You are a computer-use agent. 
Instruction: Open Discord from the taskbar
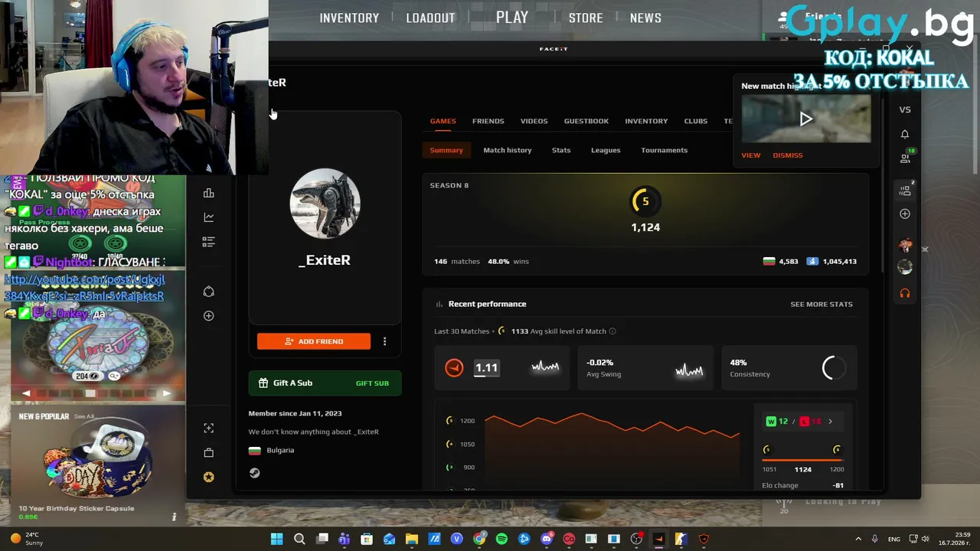(547, 539)
